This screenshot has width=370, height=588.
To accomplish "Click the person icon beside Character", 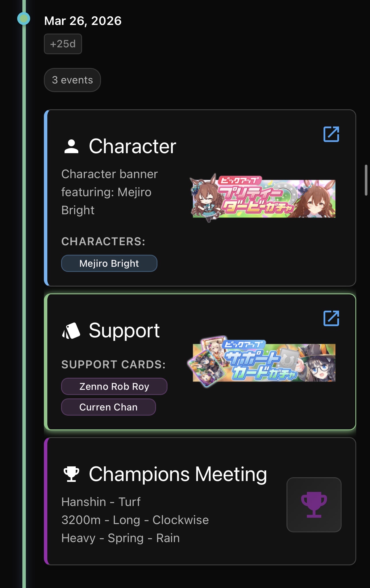I will 71,146.
